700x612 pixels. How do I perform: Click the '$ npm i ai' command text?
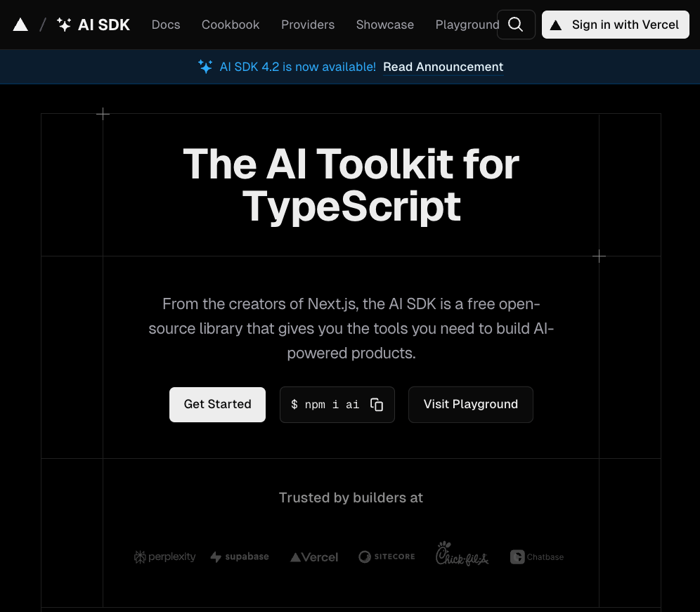(325, 405)
